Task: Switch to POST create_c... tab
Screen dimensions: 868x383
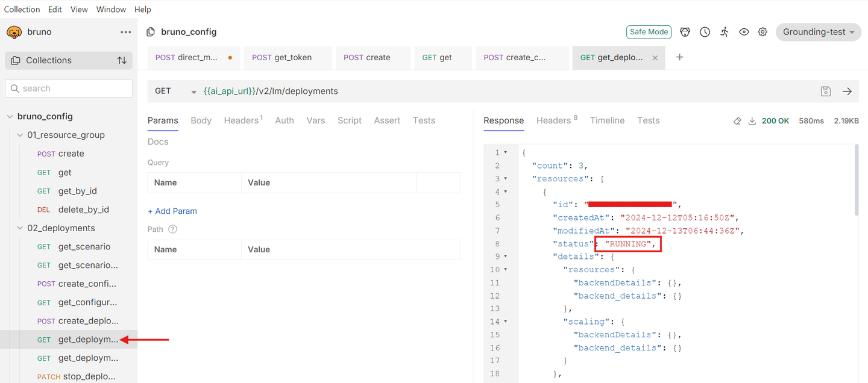Action: coord(522,58)
